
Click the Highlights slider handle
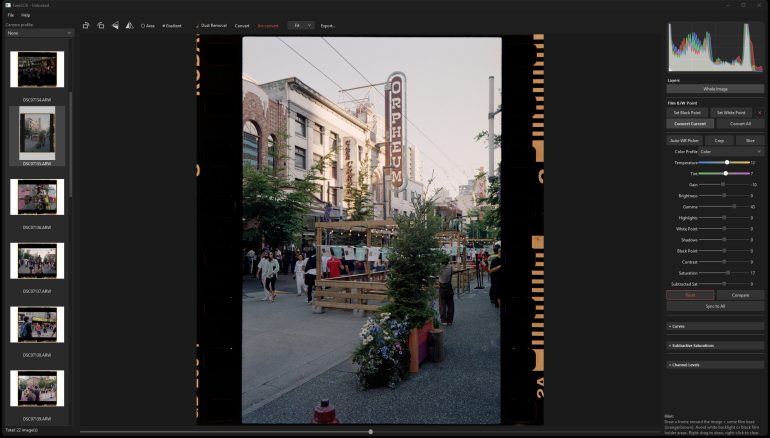click(x=724, y=218)
